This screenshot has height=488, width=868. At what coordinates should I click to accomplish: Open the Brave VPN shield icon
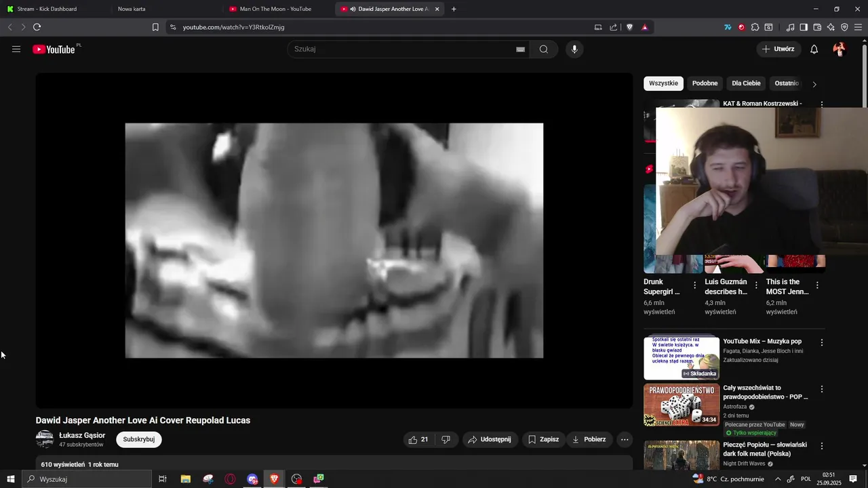844,27
